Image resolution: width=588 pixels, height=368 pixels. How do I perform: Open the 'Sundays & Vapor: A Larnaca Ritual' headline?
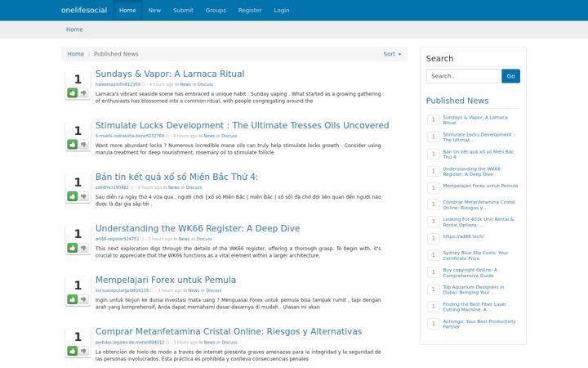coord(170,74)
